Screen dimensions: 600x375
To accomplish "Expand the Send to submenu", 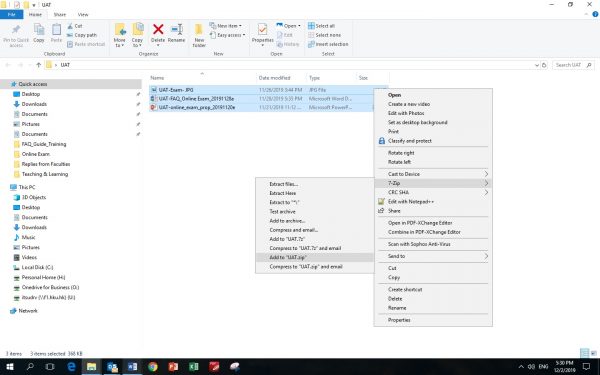I will (433, 256).
